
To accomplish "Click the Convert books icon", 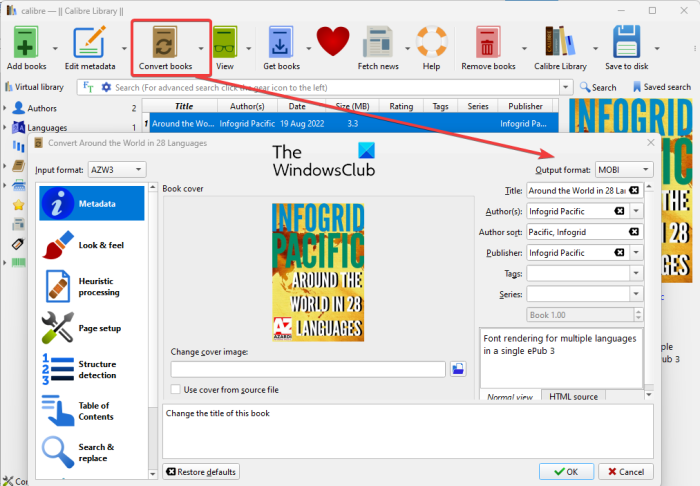I will 165,42.
